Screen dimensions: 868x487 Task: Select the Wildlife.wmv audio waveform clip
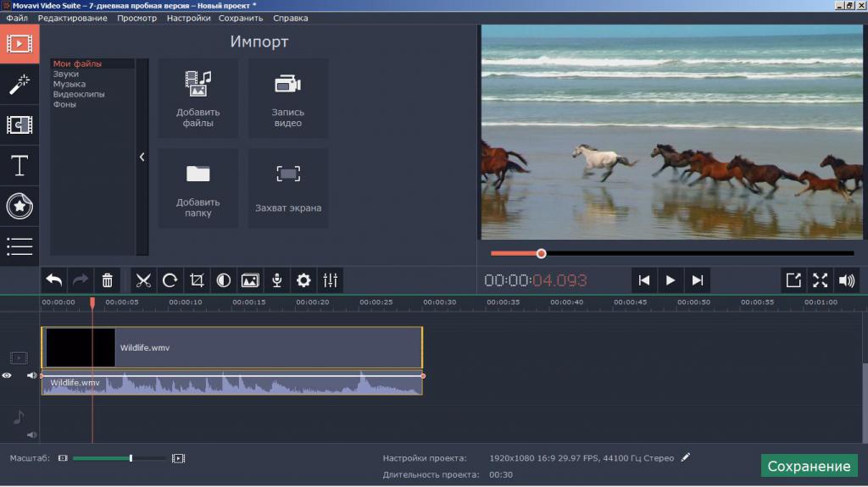[x=232, y=383]
